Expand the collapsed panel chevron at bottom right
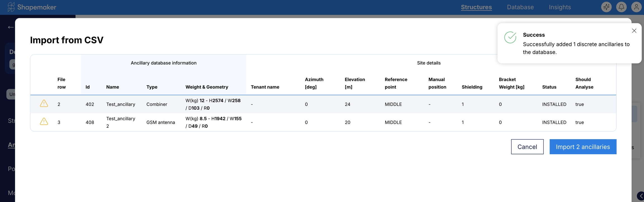 pyautogui.click(x=641, y=196)
